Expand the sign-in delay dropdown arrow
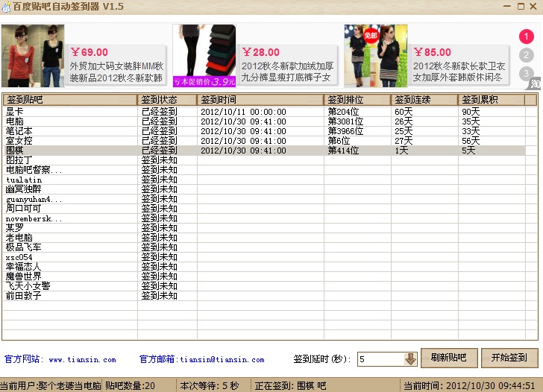This screenshot has width=543, height=392. (411, 359)
